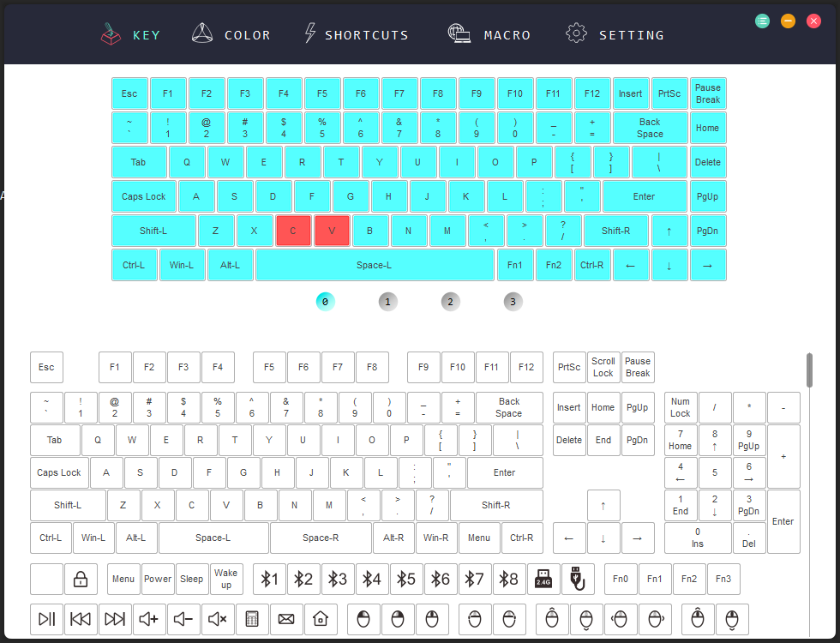Select the cyan Delete key

click(708, 162)
